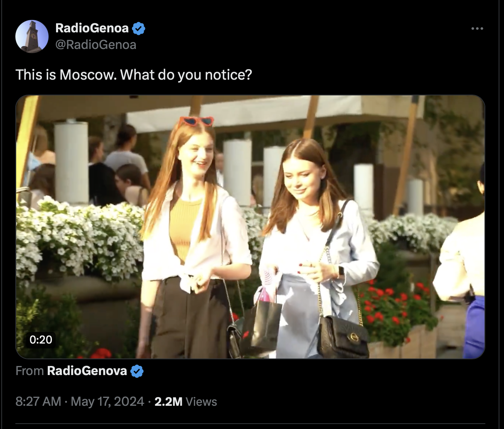The image size is (504, 429).
Task: Click the 'From' attribution label
Action: coord(29,370)
